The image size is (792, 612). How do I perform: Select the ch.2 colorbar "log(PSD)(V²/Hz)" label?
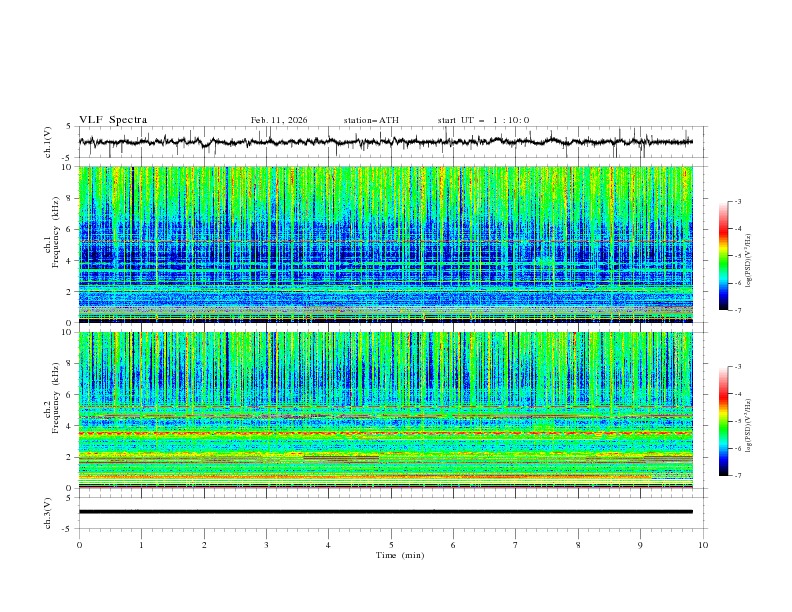coord(749,426)
